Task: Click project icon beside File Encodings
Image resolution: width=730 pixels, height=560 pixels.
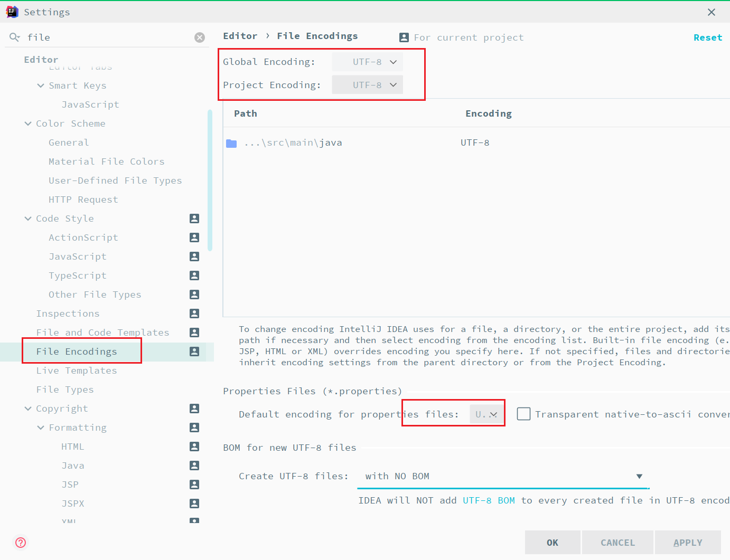Action: (194, 352)
